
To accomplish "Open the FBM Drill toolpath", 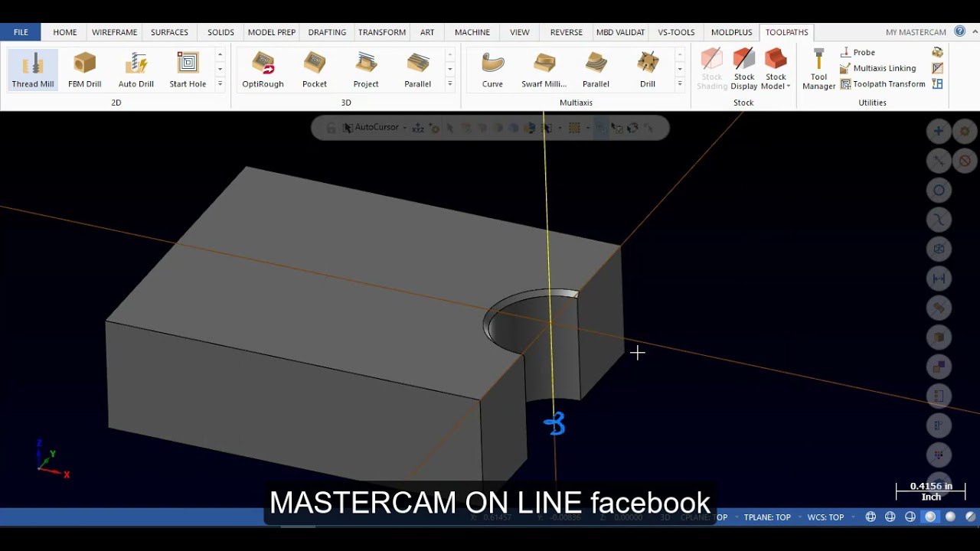I will (84, 70).
